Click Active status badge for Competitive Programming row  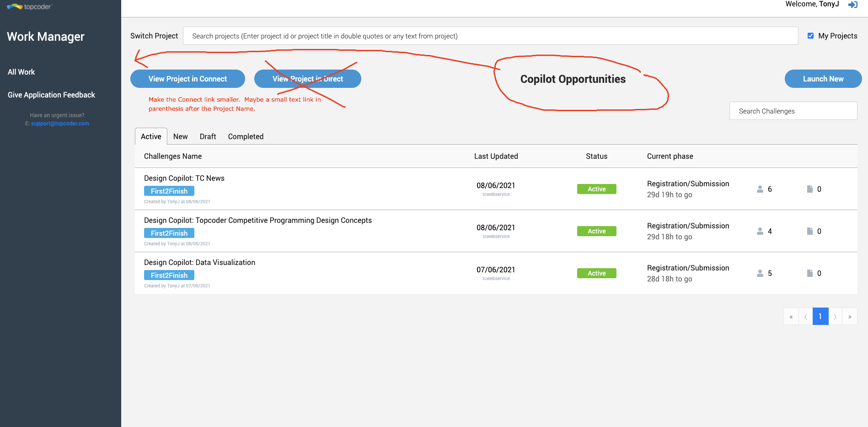pos(597,231)
